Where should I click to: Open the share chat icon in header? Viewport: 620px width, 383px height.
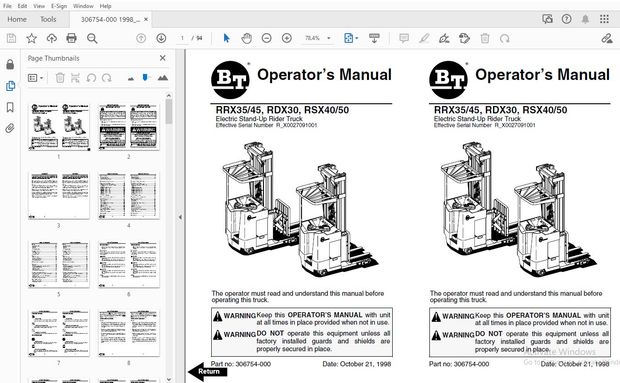[x=547, y=19]
